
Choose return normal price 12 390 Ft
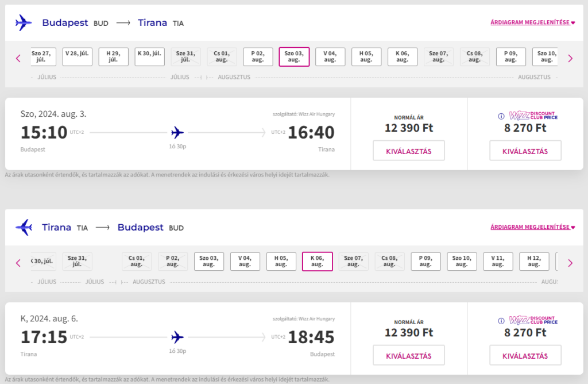[x=409, y=355]
